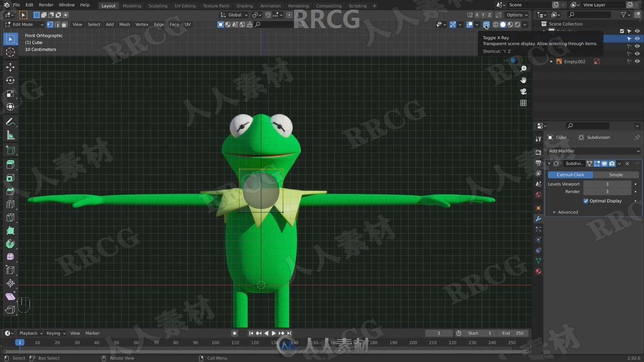Play the animation forward

tap(274, 333)
